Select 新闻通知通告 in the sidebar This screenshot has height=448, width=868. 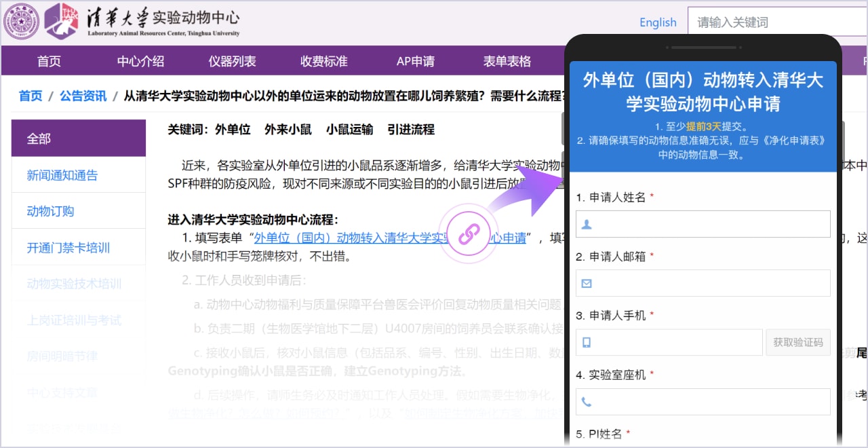pos(62,175)
